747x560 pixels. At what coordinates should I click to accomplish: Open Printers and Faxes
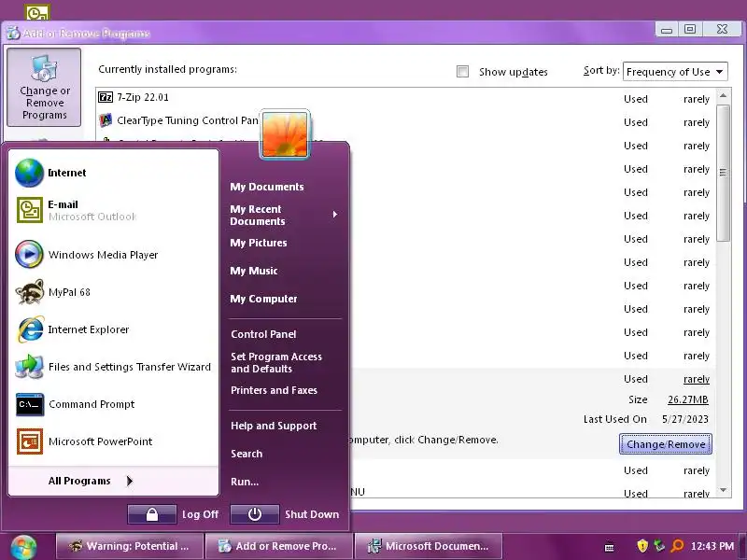(274, 390)
